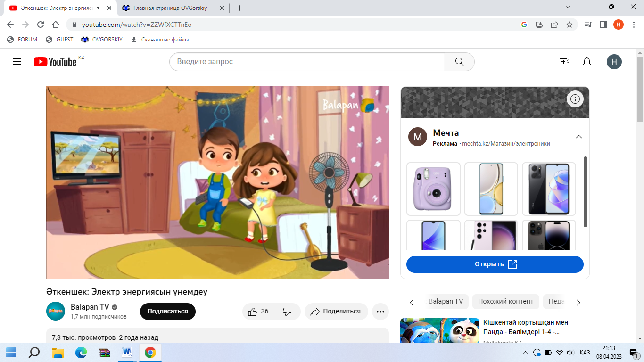Open Word from the taskbar
Screen dimensions: 644x362
(x=127, y=353)
